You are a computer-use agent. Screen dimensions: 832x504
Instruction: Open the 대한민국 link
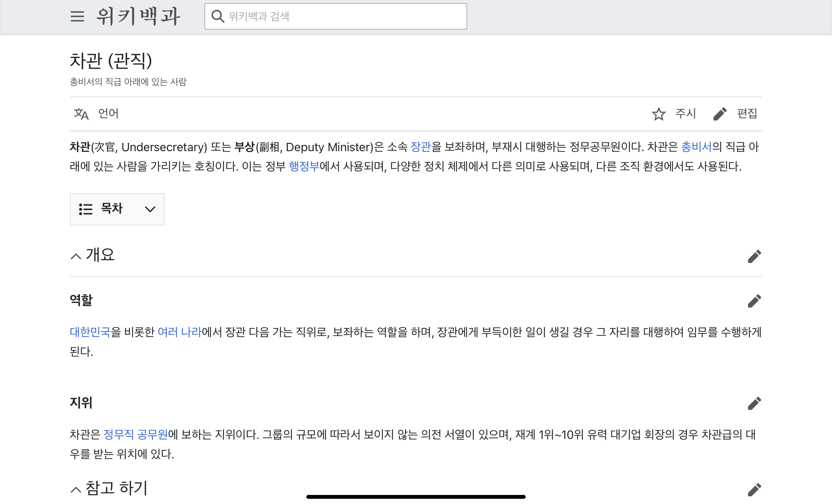point(90,332)
